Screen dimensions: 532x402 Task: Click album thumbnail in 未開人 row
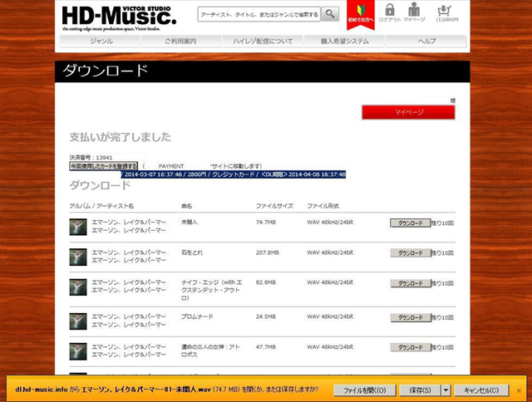point(78,227)
